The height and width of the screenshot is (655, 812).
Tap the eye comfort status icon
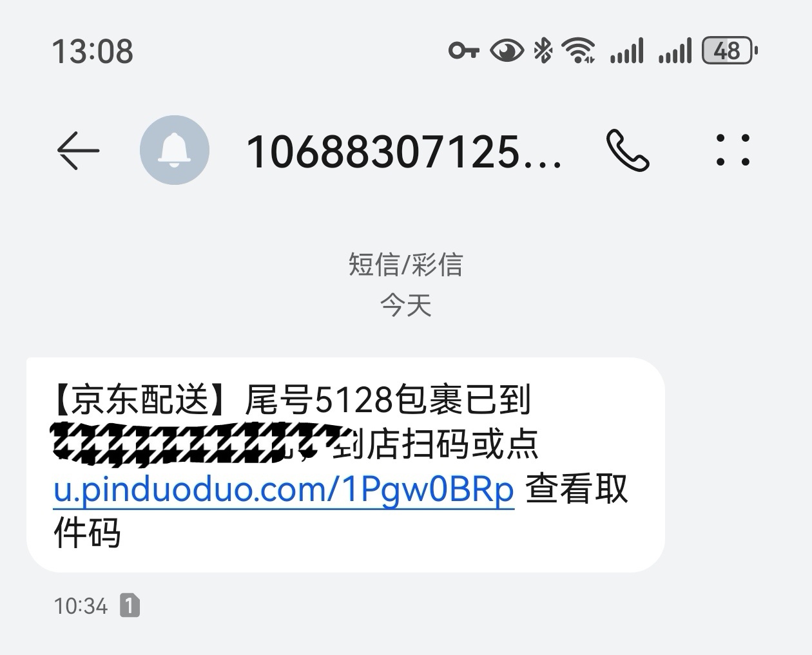[507, 51]
